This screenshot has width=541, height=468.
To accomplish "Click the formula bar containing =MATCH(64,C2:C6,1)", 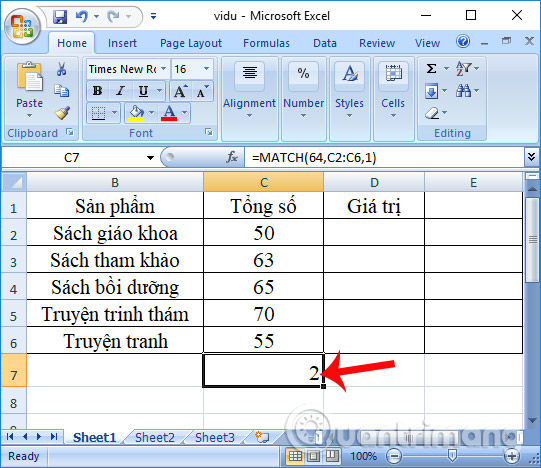I will click(385, 157).
